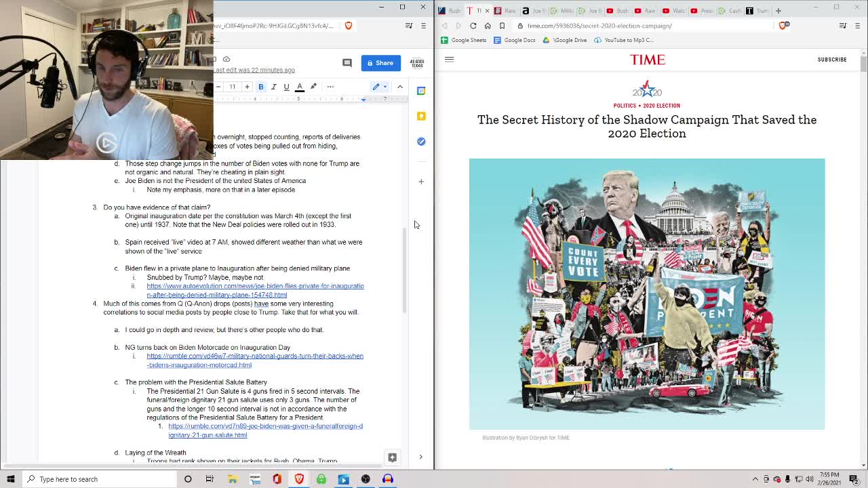
Task: Open the comment history icon in Docs
Action: pyautogui.click(x=347, y=63)
